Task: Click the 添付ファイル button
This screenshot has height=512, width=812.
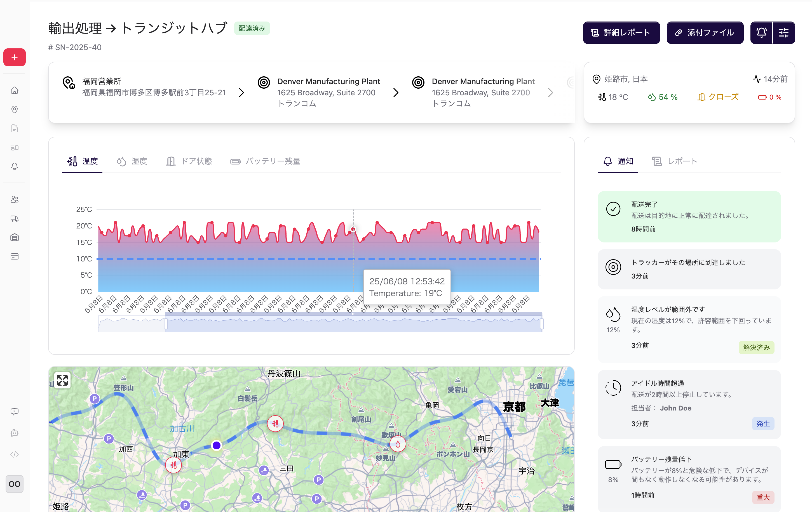Action: (x=705, y=33)
